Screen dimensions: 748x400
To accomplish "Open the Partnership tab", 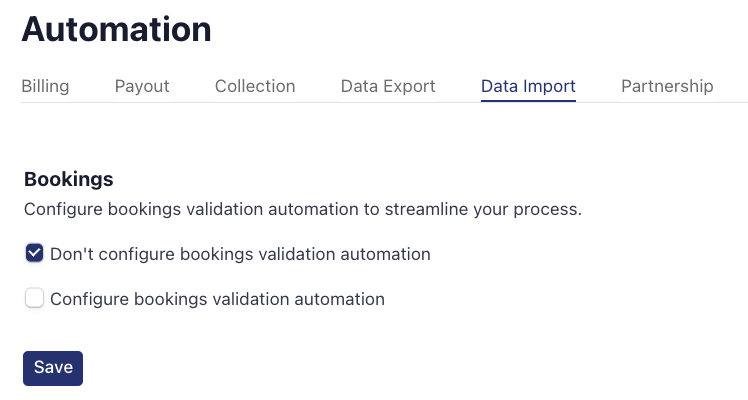I will pyautogui.click(x=667, y=86).
